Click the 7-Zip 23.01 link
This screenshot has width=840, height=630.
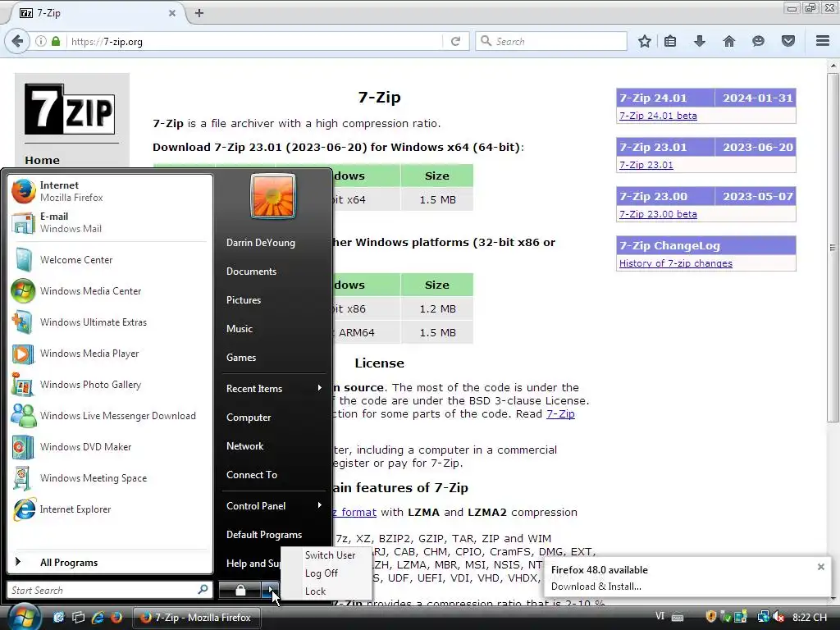point(646,165)
